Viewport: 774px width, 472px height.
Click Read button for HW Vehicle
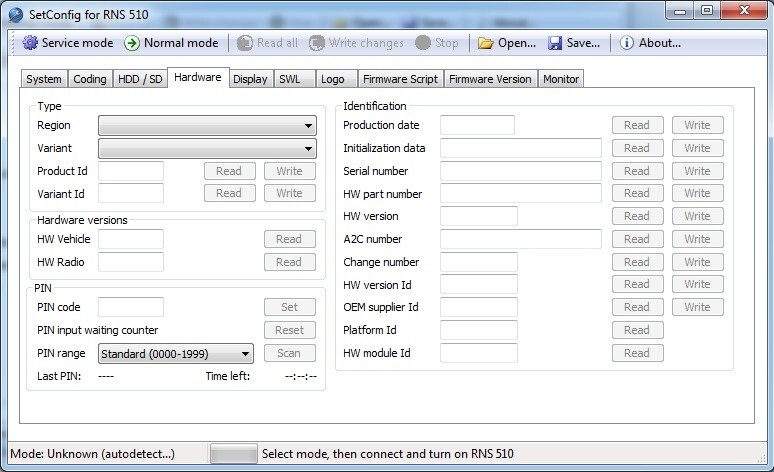pyautogui.click(x=290, y=239)
